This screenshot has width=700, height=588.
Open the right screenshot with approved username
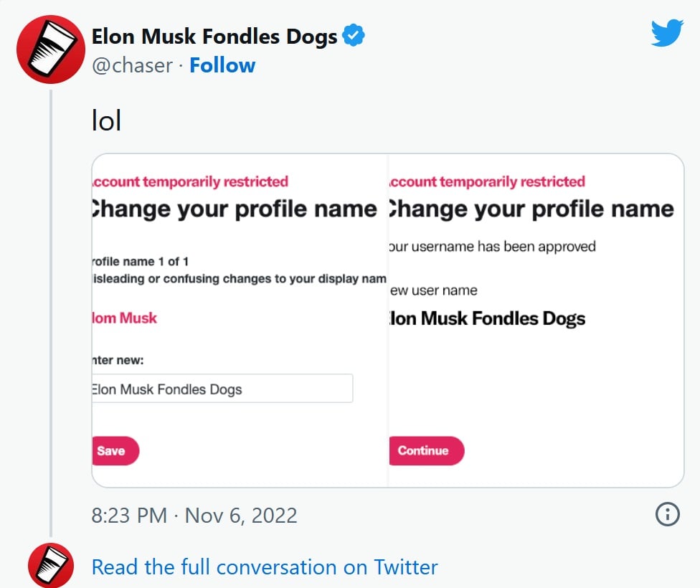pyautogui.click(x=536, y=320)
